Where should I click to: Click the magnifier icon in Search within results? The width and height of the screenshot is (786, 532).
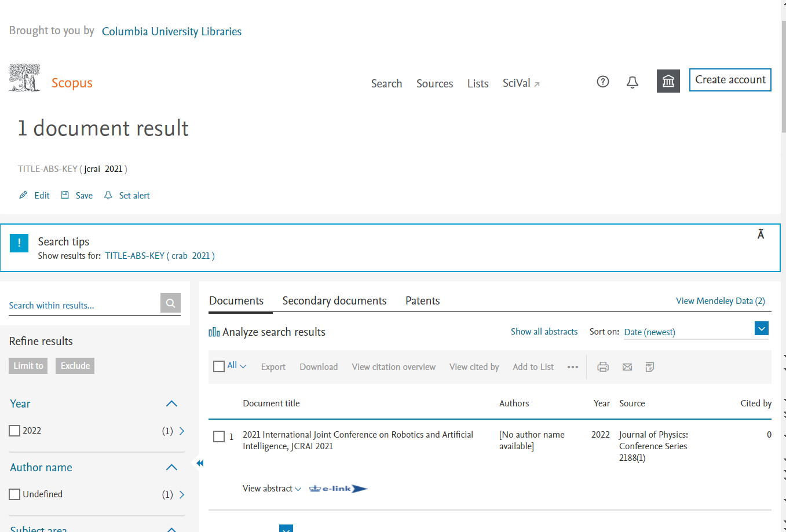click(170, 303)
